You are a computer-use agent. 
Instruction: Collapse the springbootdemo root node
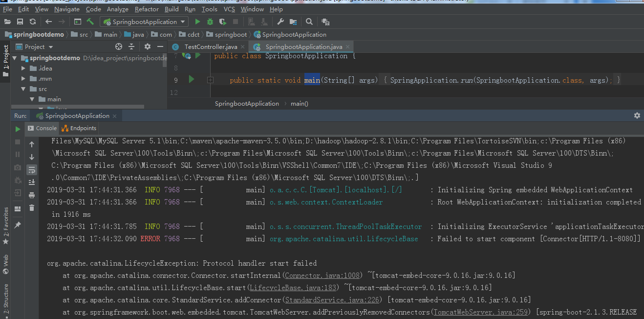(14, 58)
